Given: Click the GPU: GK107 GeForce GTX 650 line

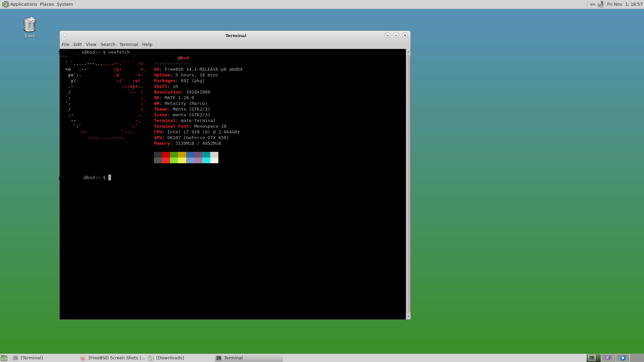Looking at the screenshot, I should (x=191, y=138).
